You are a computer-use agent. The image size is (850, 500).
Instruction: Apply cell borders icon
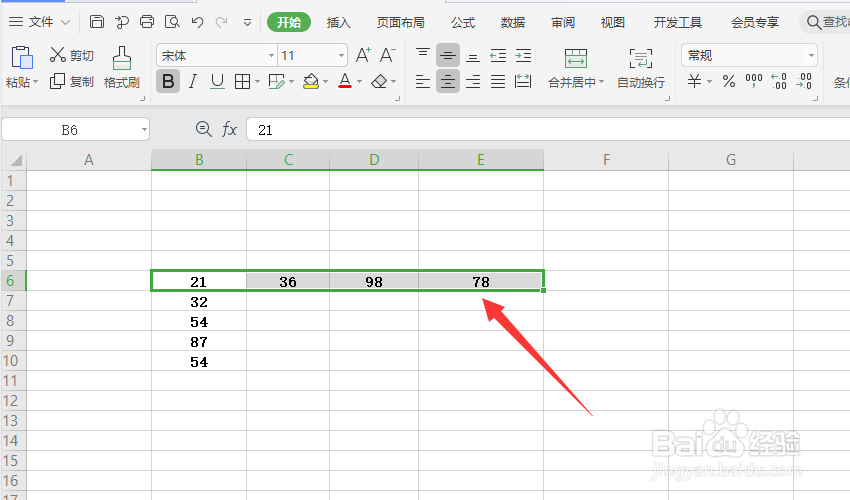coord(242,81)
